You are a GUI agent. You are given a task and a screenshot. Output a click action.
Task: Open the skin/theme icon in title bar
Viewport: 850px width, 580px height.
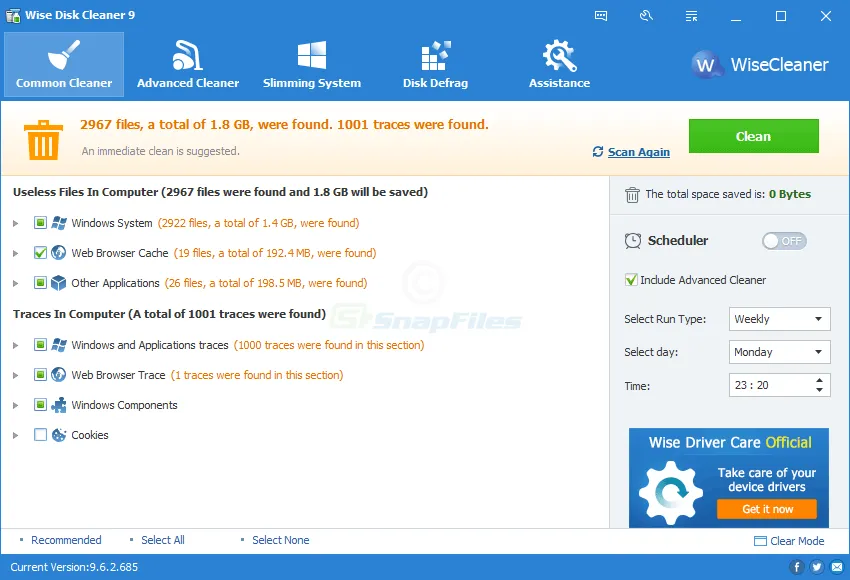(646, 16)
